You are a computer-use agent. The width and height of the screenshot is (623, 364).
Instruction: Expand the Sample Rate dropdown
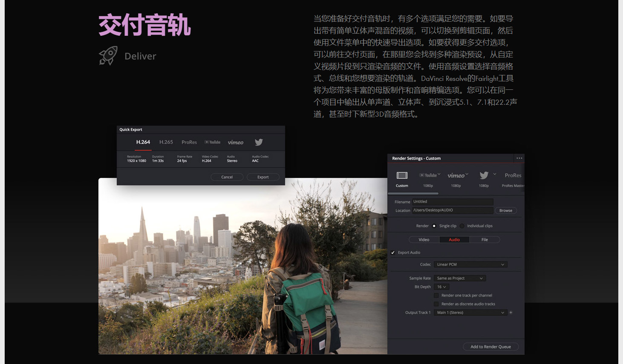460,278
